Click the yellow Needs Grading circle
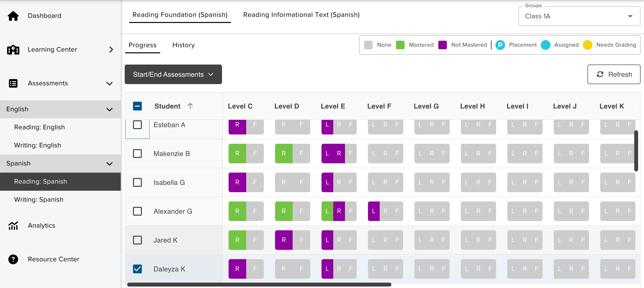The image size is (644, 288). click(587, 45)
